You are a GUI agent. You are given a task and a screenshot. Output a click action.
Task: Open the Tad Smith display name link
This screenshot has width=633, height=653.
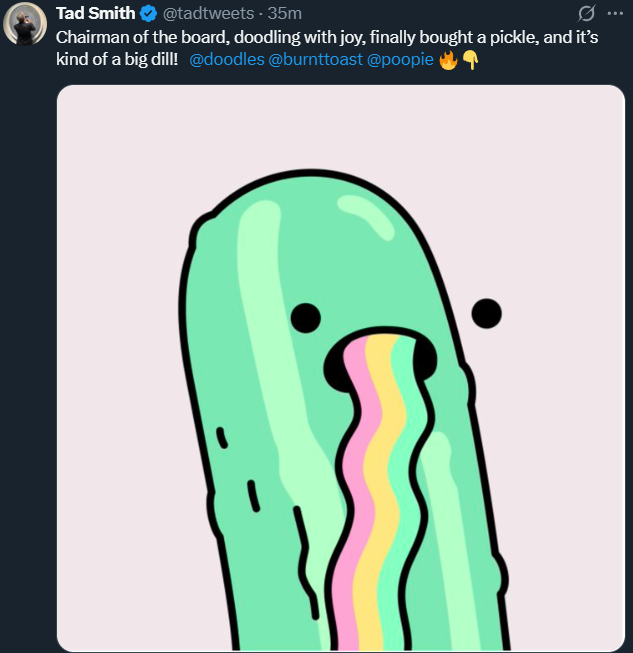click(x=95, y=13)
